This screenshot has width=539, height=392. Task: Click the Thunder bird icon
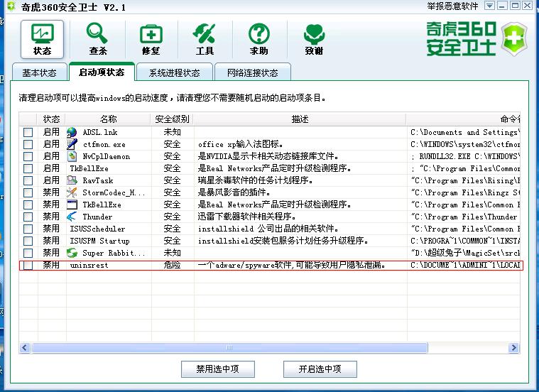(72, 217)
